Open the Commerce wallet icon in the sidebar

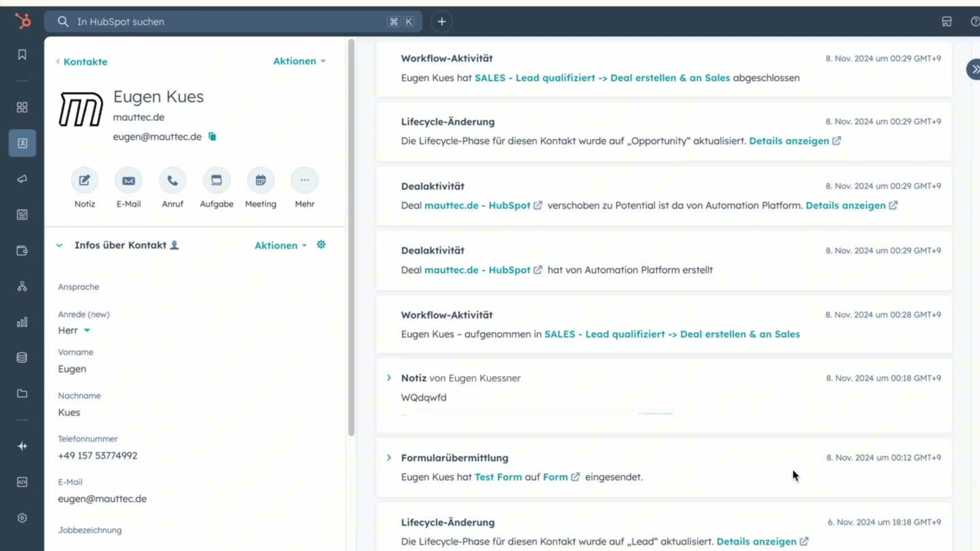pos(22,250)
